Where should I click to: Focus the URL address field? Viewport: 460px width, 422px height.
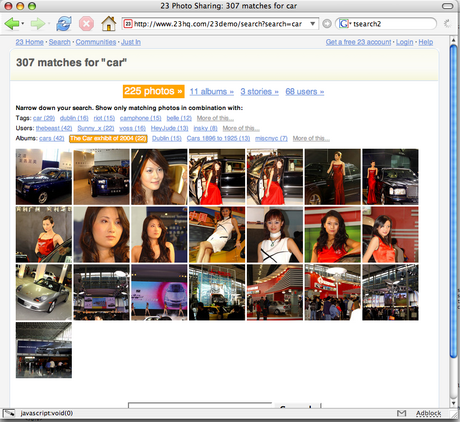click(x=220, y=24)
